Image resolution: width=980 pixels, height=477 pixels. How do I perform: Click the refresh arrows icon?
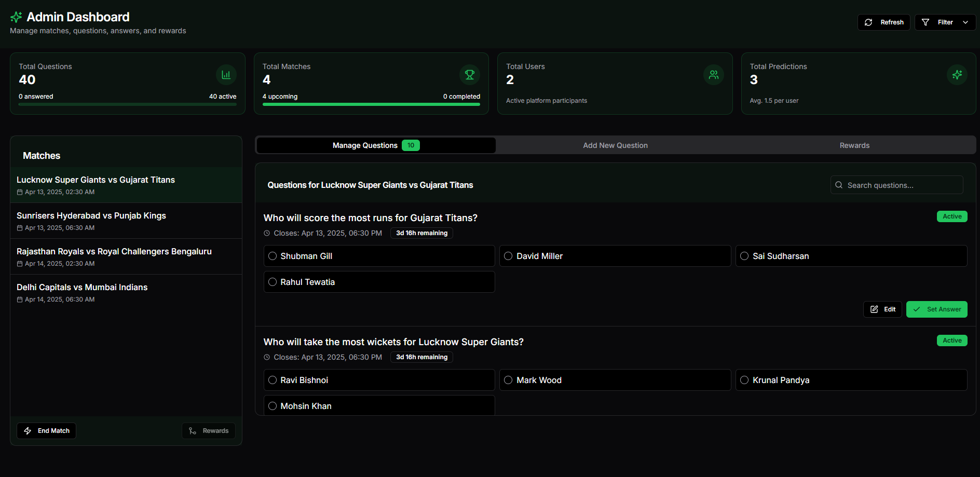click(868, 22)
